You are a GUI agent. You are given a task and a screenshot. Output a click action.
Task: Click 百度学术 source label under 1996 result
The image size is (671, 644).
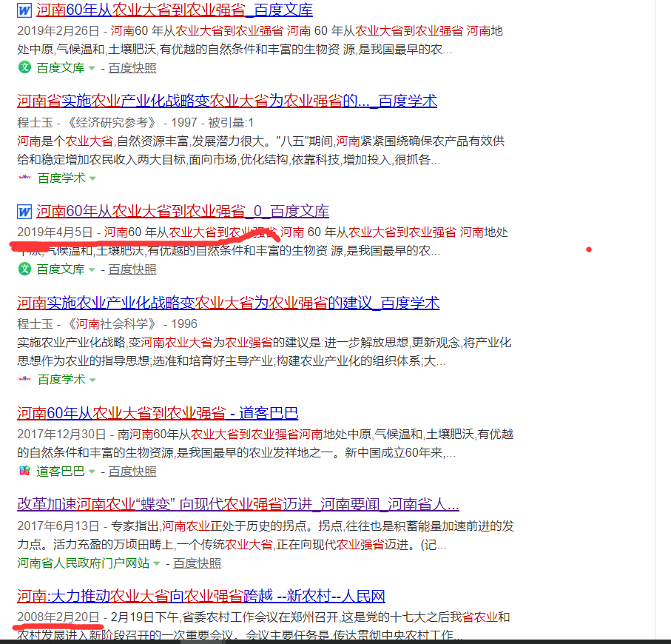[61, 380]
